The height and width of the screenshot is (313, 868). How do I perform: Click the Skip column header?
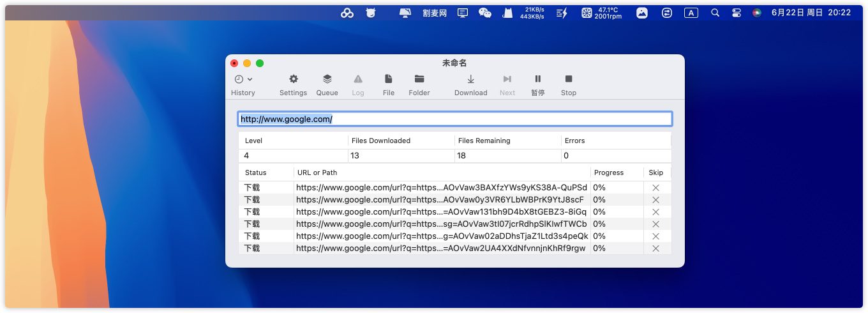pos(657,172)
